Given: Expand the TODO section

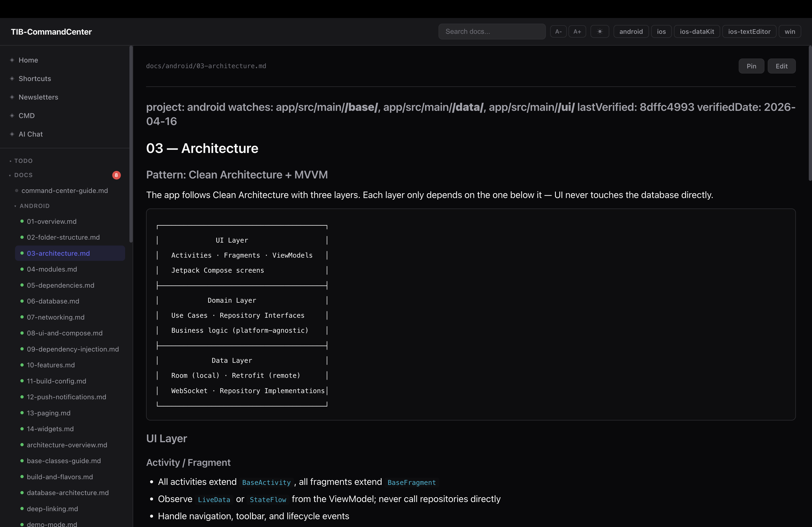Looking at the screenshot, I should click(10, 160).
